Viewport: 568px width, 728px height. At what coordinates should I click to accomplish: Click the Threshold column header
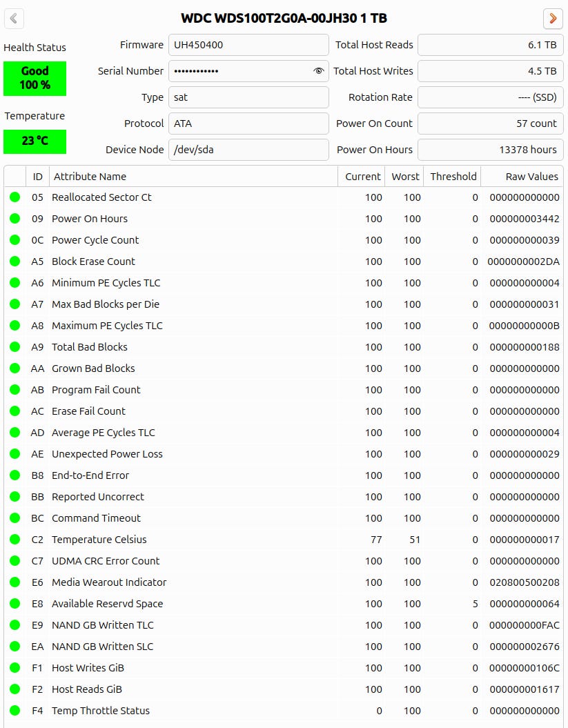pyautogui.click(x=453, y=177)
